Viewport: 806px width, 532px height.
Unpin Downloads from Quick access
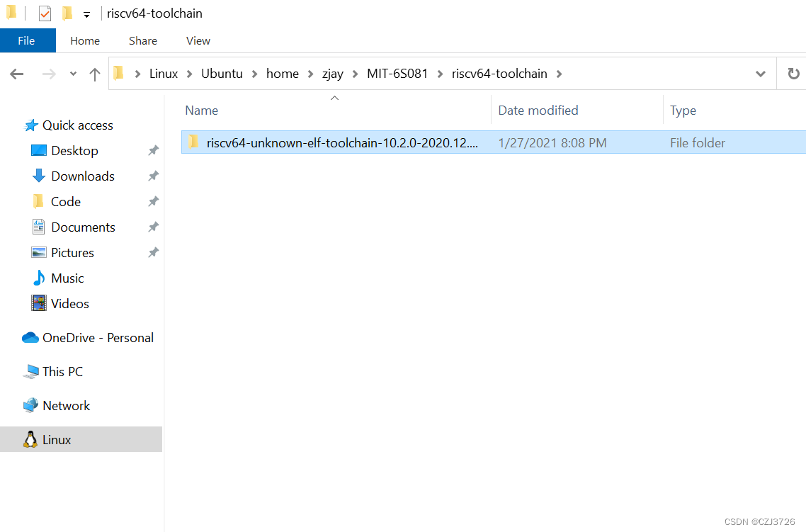click(153, 176)
